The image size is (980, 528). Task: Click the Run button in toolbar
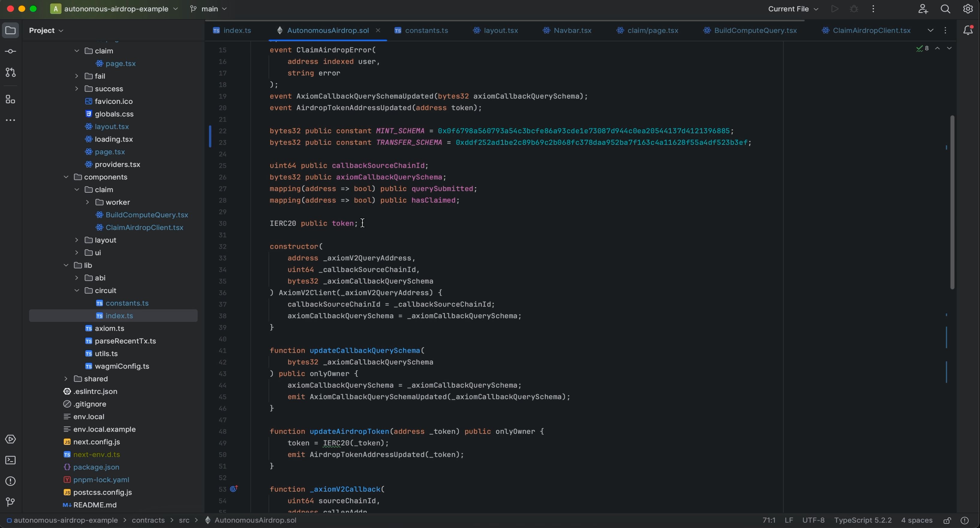point(835,9)
